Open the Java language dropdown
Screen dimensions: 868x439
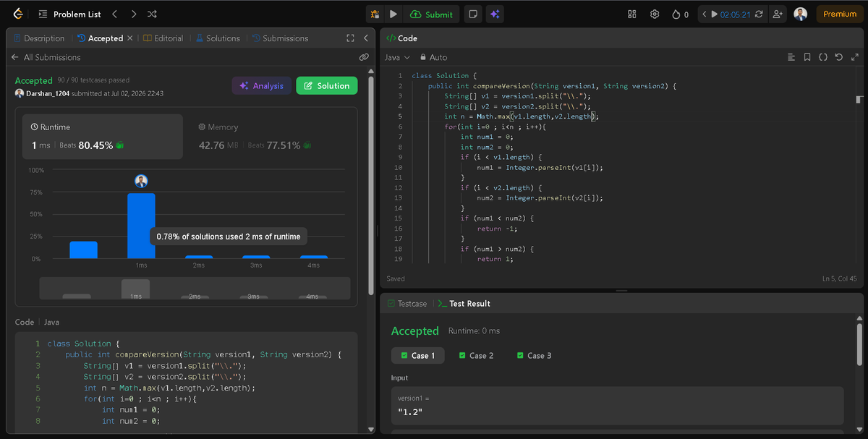(x=398, y=57)
